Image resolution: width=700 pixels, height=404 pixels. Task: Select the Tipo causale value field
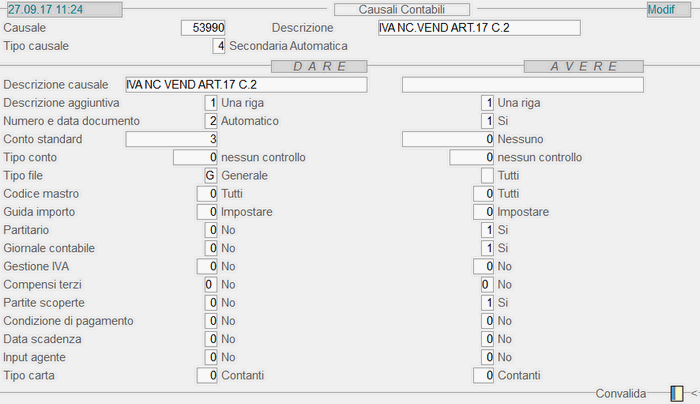pos(219,46)
